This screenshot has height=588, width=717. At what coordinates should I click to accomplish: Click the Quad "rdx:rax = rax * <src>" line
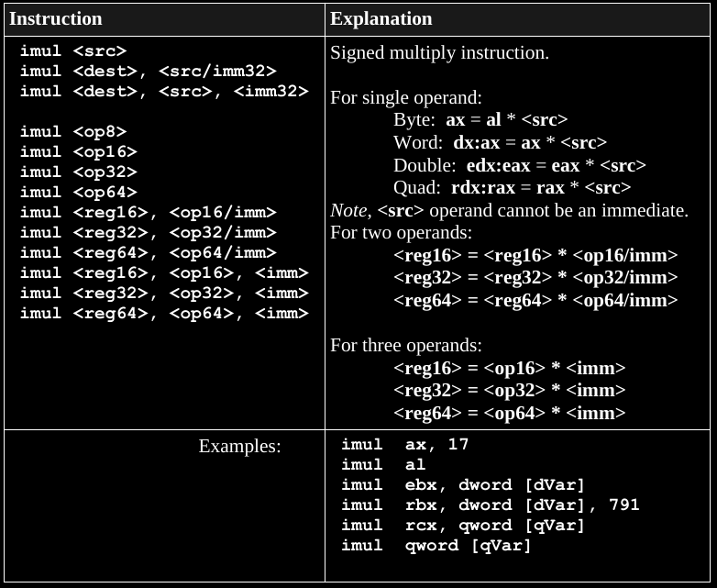[512, 188]
